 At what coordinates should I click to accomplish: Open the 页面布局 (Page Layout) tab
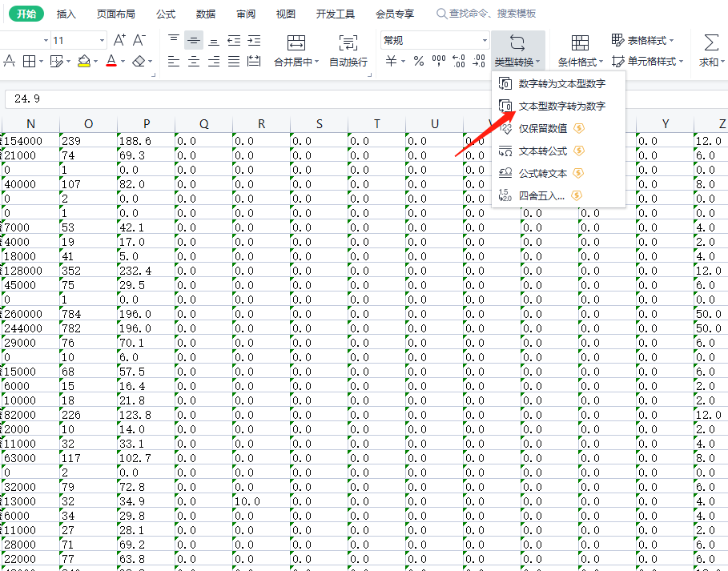coord(116,14)
